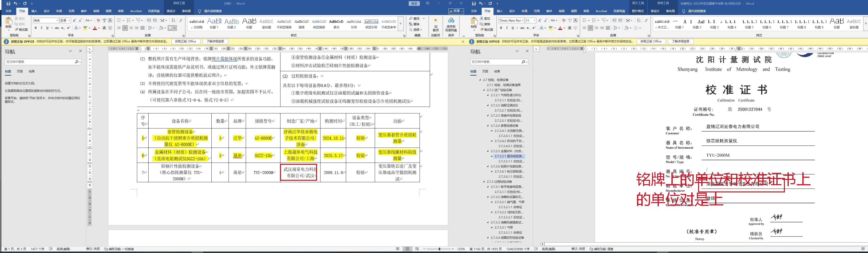Viewport: 868px width, 253px height.
Task: Click 获取正版 Office button in left window
Action: [186, 41]
